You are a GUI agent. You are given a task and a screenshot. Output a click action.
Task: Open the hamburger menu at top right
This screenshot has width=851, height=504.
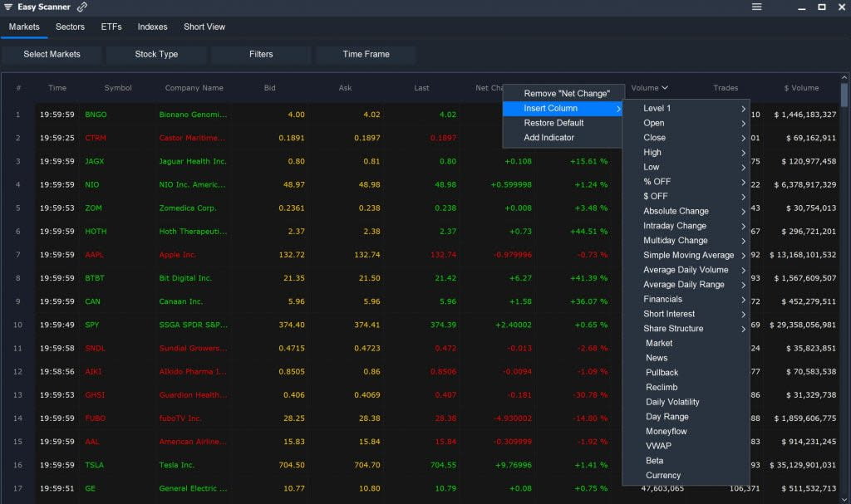point(757,7)
